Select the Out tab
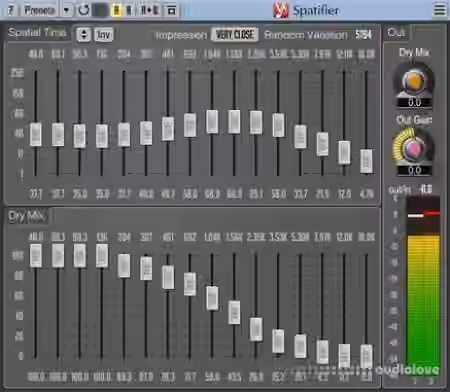 point(396,32)
